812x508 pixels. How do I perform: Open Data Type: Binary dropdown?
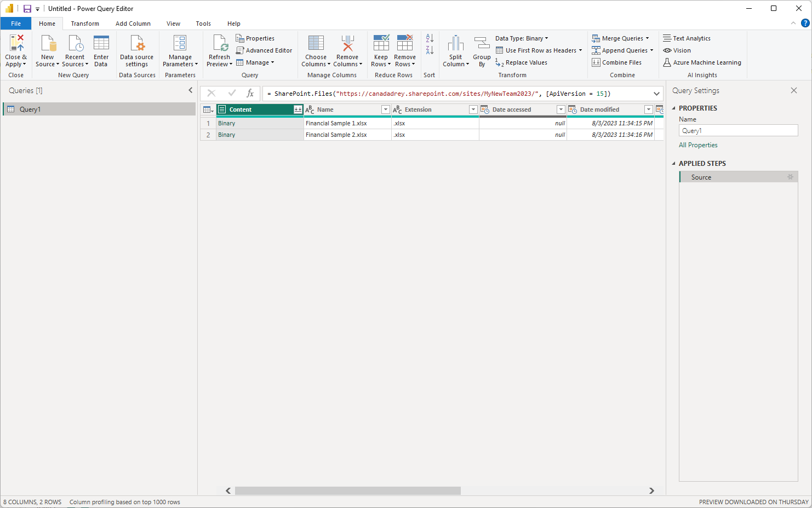point(522,38)
